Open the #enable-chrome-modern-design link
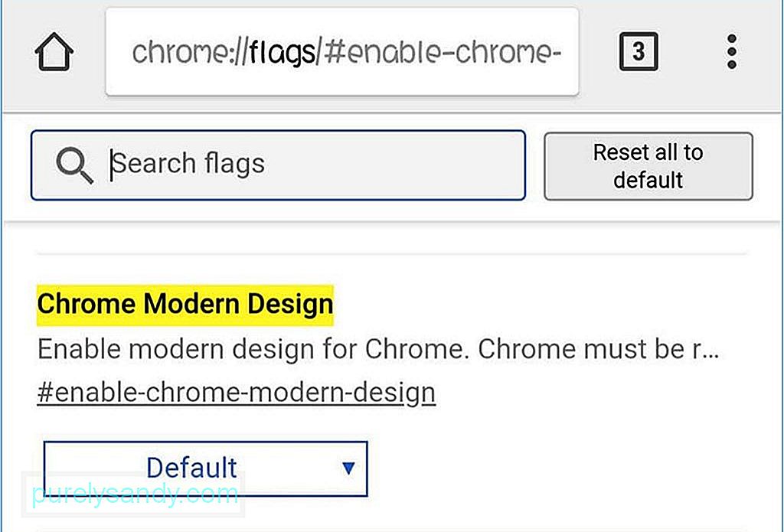 click(237, 393)
